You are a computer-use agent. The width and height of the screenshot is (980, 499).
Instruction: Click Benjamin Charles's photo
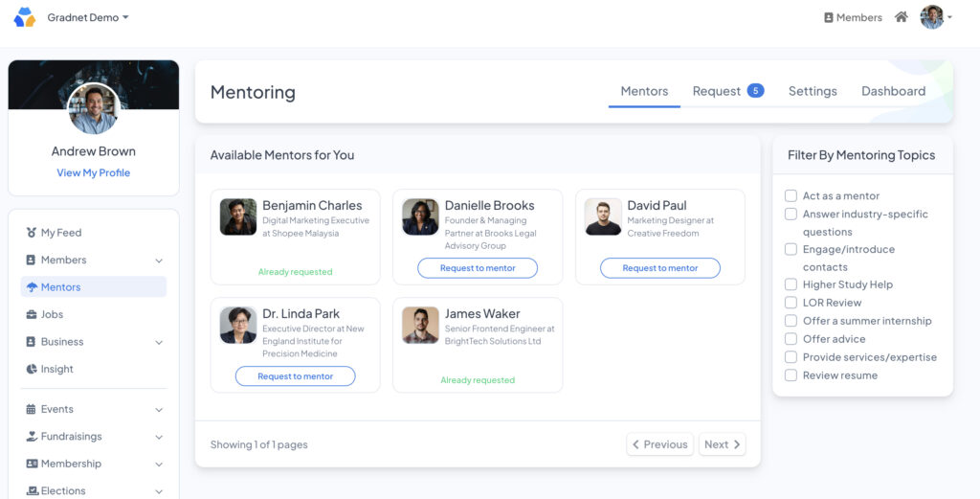tap(238, 217)
